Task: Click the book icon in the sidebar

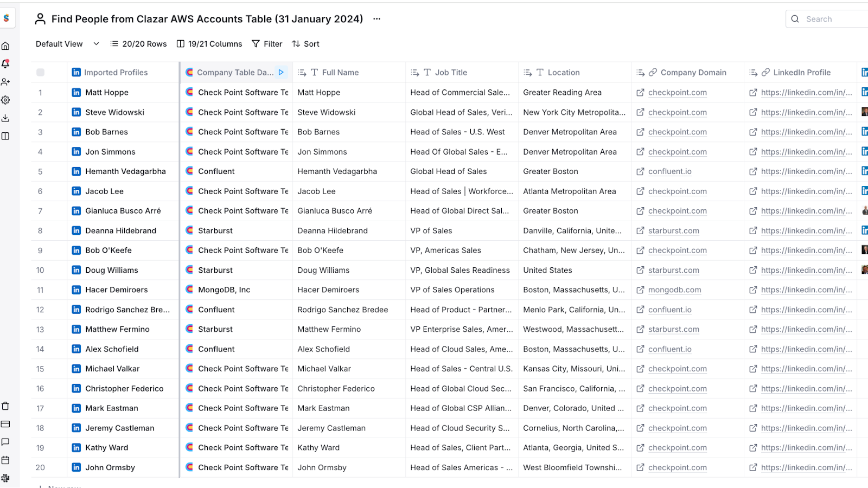Action: pyautogui.click(x=5, y=136)
